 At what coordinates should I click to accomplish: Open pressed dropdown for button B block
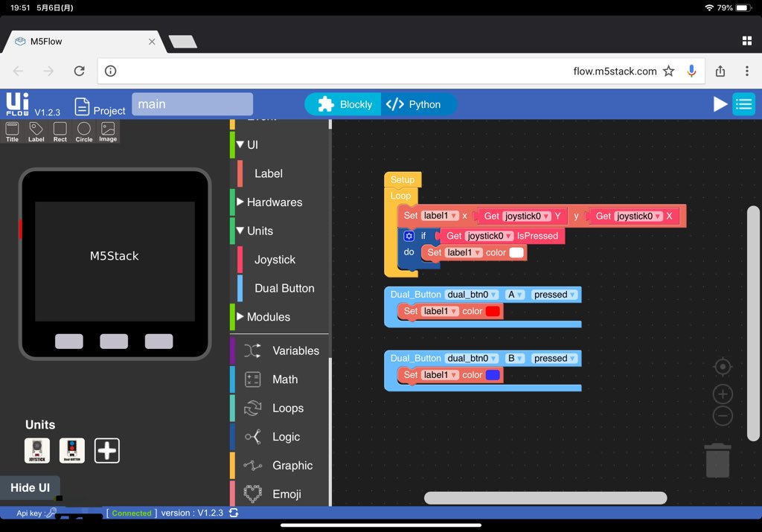click(x=554, y=358)
